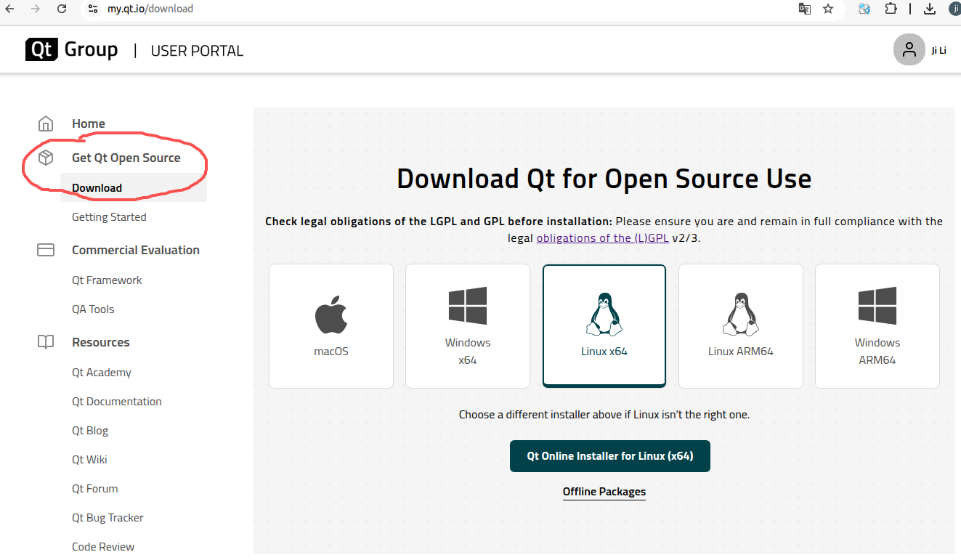Open Qt Academy link

pos(102,372)
